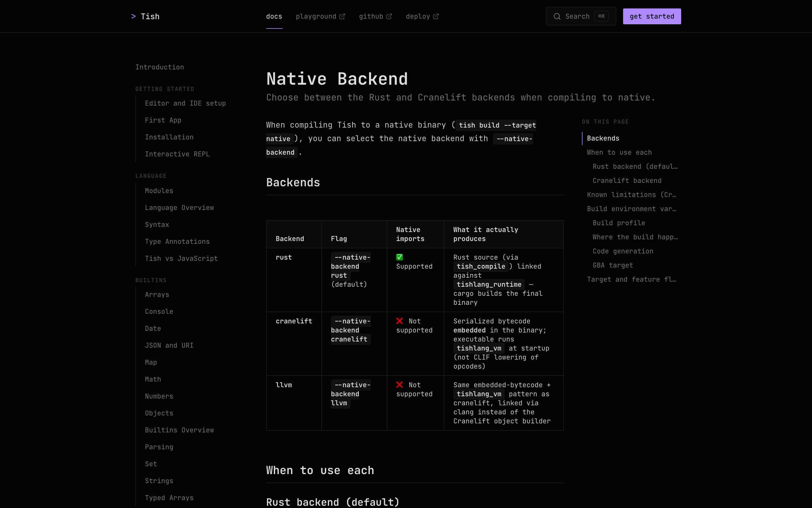Jump to Known limitations outline entry
Screen dimensions: 812x508
[632, 195]
